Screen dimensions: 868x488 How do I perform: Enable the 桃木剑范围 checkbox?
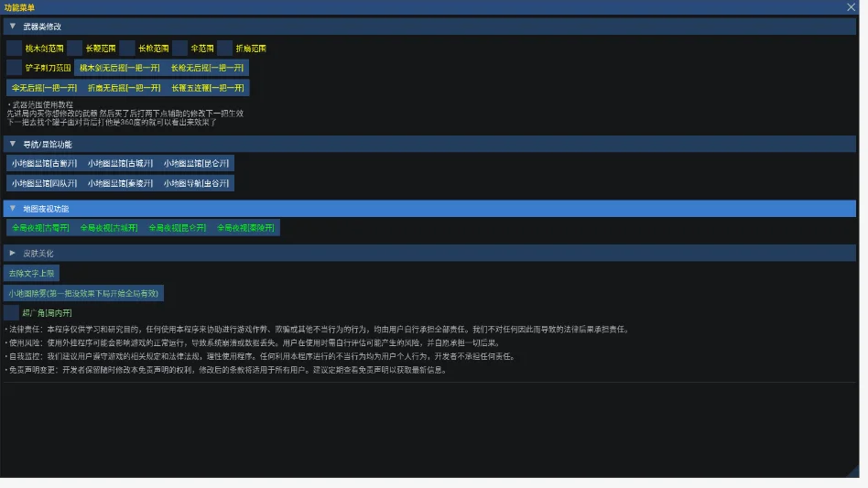click(x=15, y=49)
